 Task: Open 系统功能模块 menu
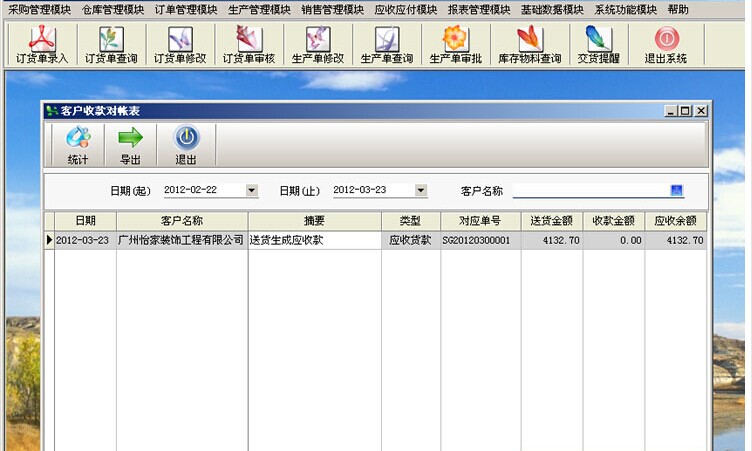tap(625, 10)
